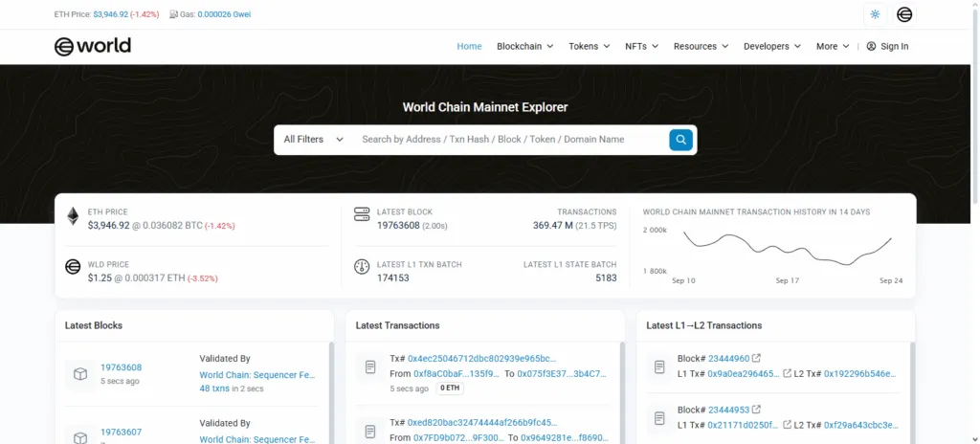Click the Latest Transactions panel scrollbar

[622, 392]
